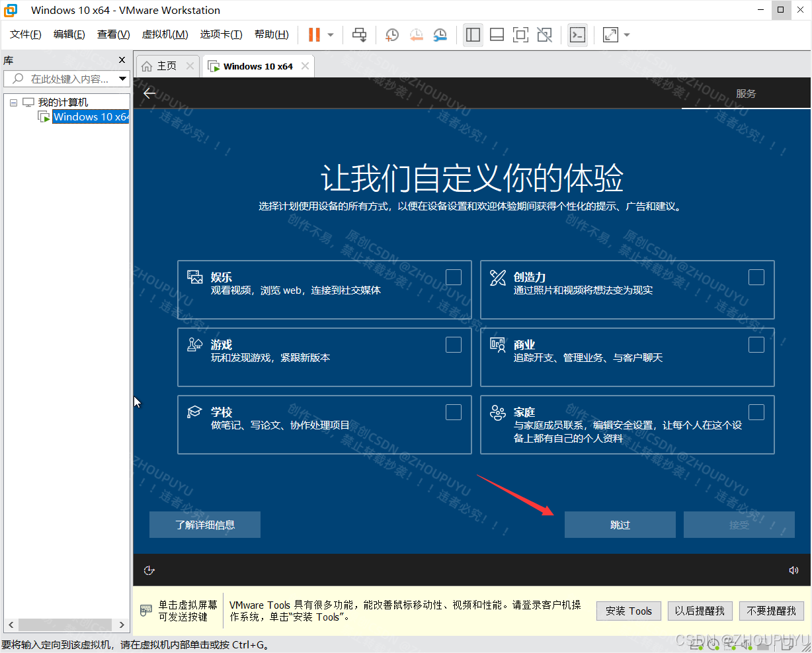812x653 pixels.
Task: Click the 以后提醒我 button
Action: click(700, 611)
